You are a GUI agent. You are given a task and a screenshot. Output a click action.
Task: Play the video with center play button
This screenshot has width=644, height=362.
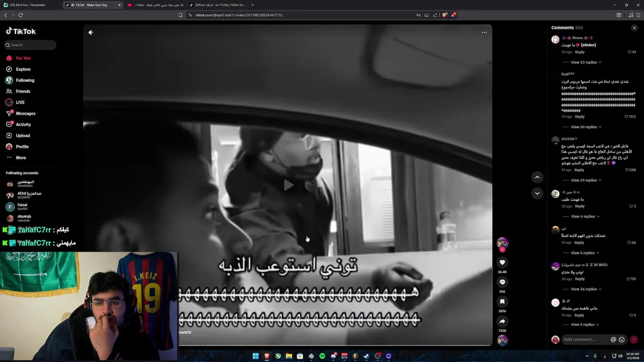pos(288,185)
